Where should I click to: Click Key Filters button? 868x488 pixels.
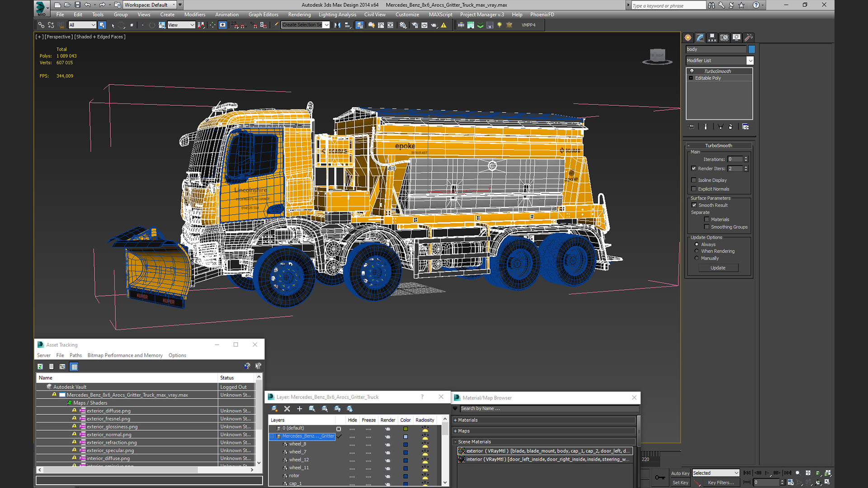point(721,483)
